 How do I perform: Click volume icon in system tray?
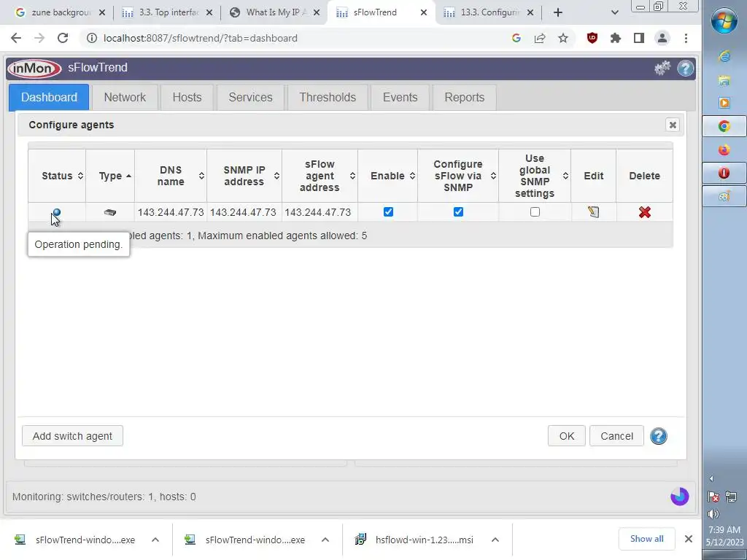coord(713,514)
